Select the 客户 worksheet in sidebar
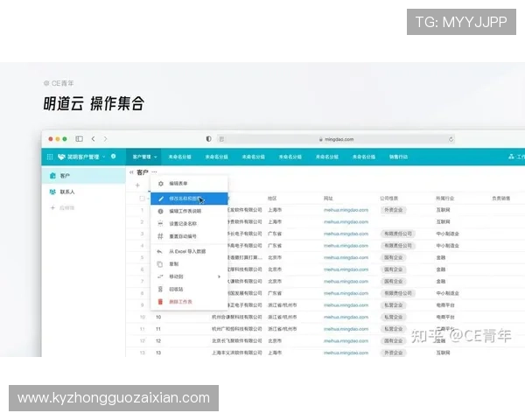 [x=84, y=176]
